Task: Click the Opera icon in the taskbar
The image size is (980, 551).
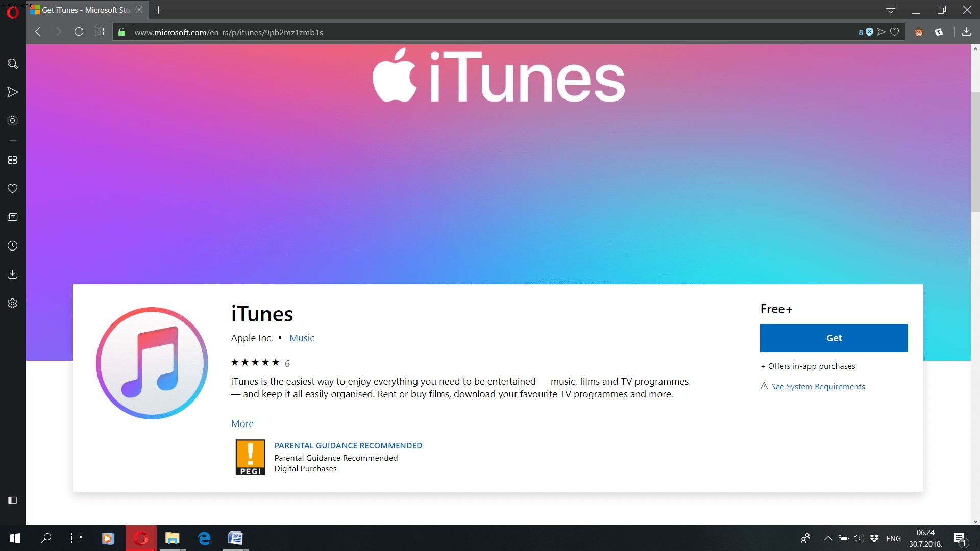Action: 141,538
